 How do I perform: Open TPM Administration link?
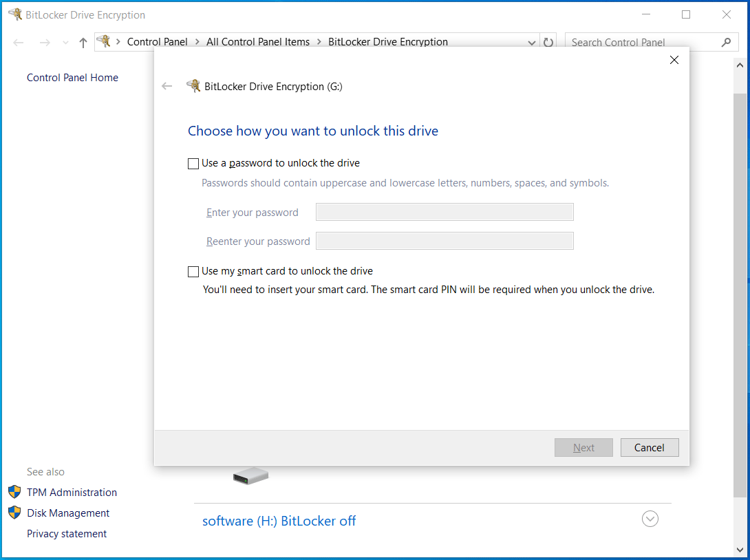point(72,492)
